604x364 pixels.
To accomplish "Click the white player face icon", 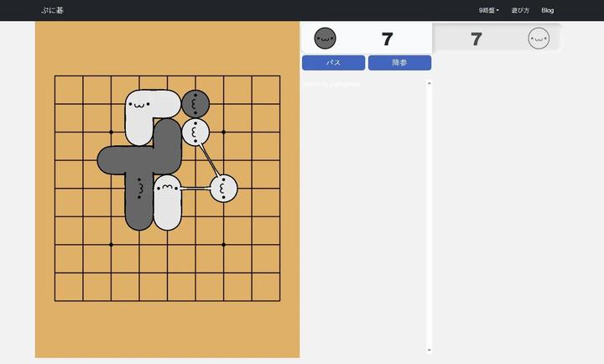I will 539,39.
